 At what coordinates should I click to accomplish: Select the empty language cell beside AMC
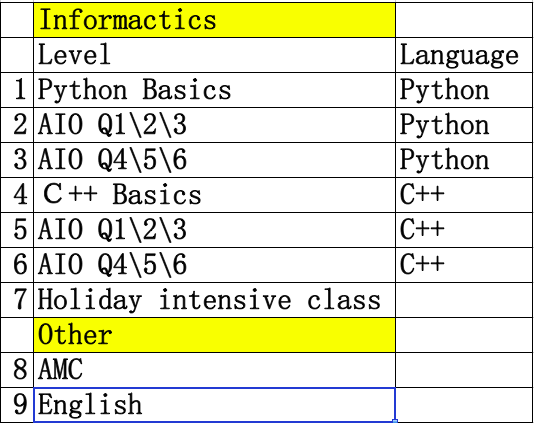click(x=465, y=370)
